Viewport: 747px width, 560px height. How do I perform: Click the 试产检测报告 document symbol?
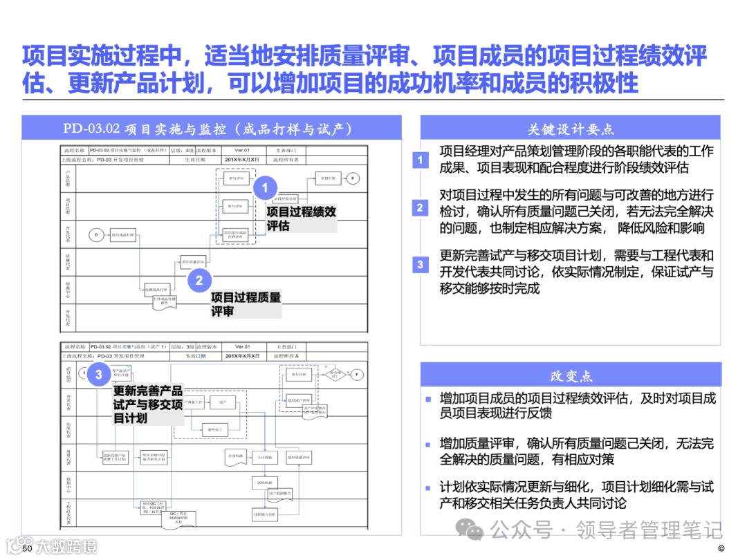coord(279,493)
